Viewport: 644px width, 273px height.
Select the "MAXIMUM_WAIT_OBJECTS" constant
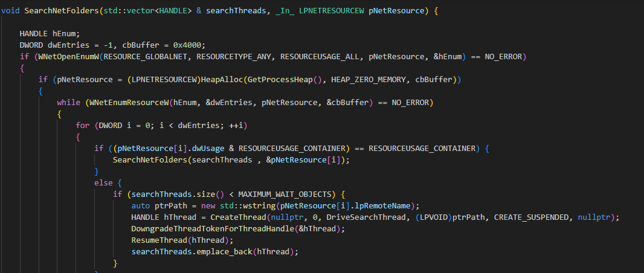pos(285,194)
